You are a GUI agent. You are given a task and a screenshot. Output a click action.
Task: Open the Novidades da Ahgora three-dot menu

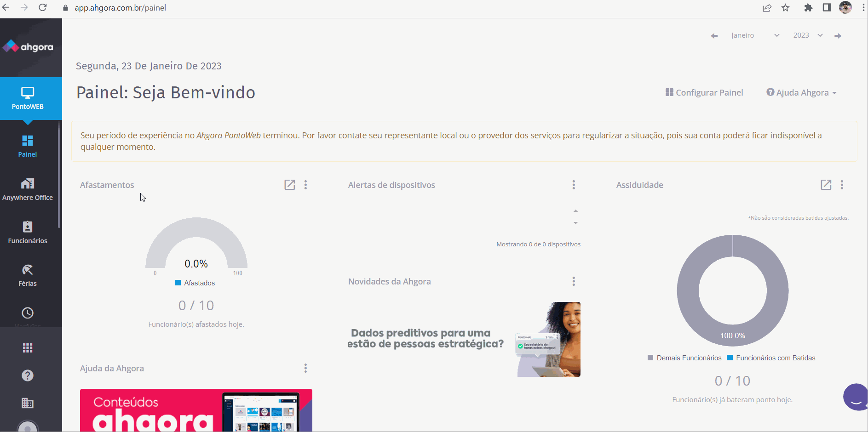(573, 281)
